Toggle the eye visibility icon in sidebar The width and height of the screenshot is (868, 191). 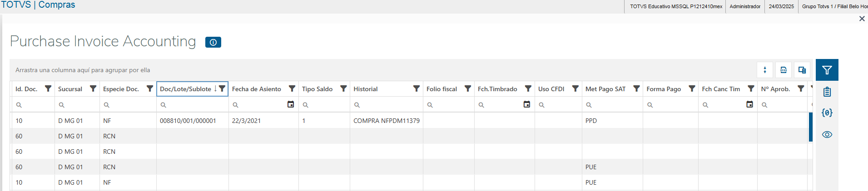coord(827,135)
